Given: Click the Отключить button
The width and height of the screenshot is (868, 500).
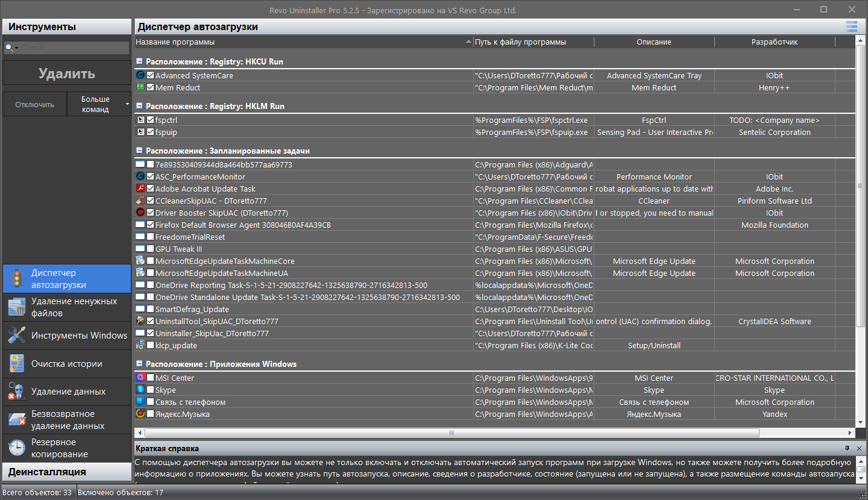Looking at the screenshot, I should (x=34, y=104).
